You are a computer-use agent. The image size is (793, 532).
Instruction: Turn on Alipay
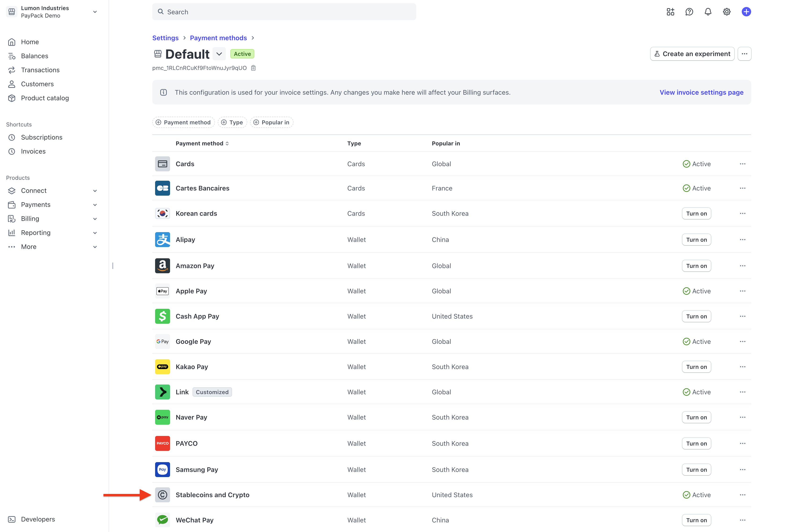point(696,240)
